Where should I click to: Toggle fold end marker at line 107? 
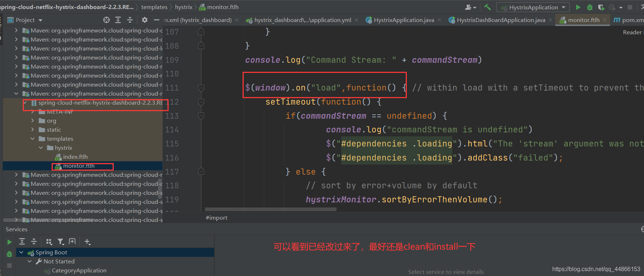(201, 32)
